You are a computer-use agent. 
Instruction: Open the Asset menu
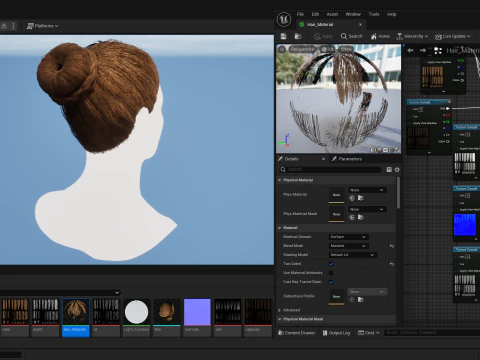(332, 14)
